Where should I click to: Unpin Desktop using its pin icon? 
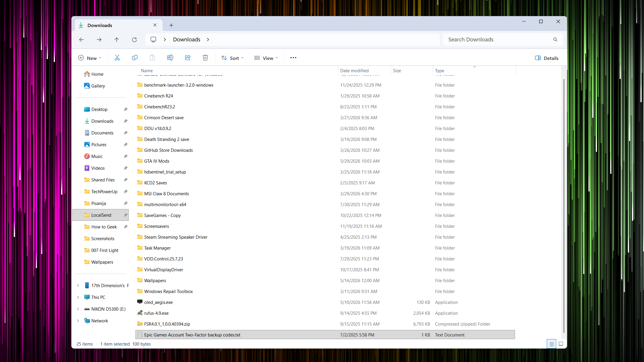125,110
